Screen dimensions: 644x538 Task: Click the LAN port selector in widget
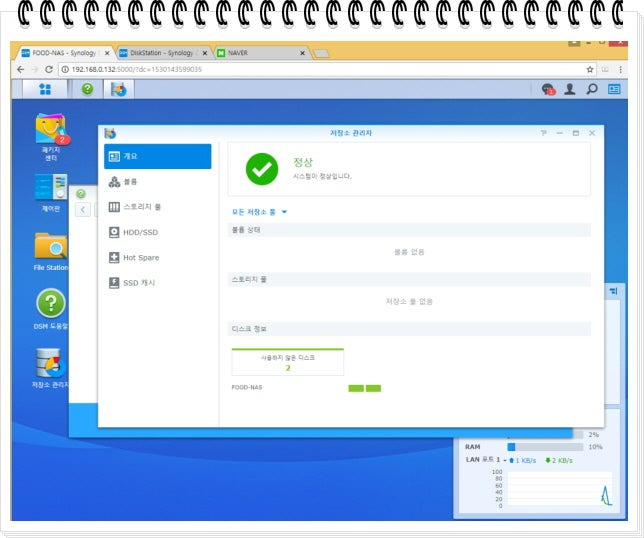pyautogui.click(x=486, y=460)
